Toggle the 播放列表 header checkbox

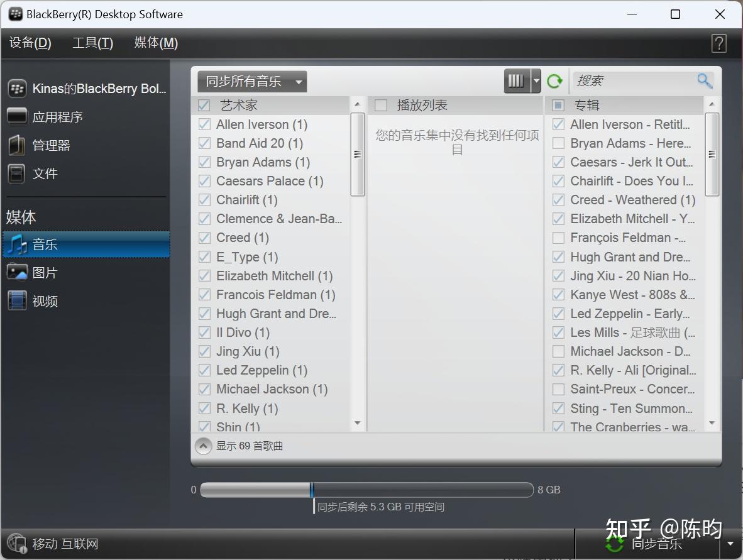(381, 106)
